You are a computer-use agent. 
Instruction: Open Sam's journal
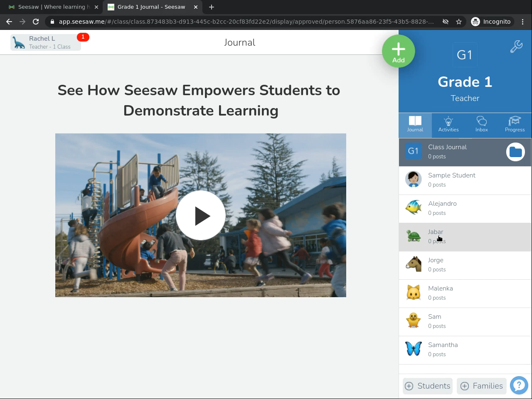click(x=465, y=322)
